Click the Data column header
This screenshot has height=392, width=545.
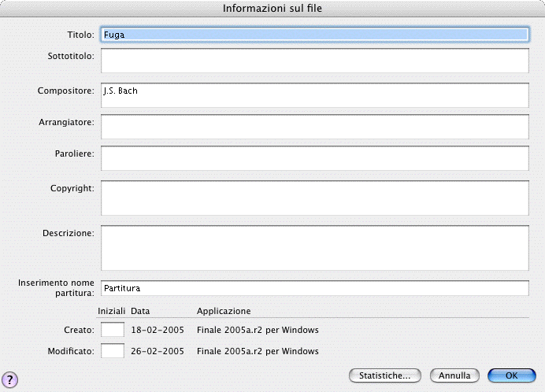(140, 311)
